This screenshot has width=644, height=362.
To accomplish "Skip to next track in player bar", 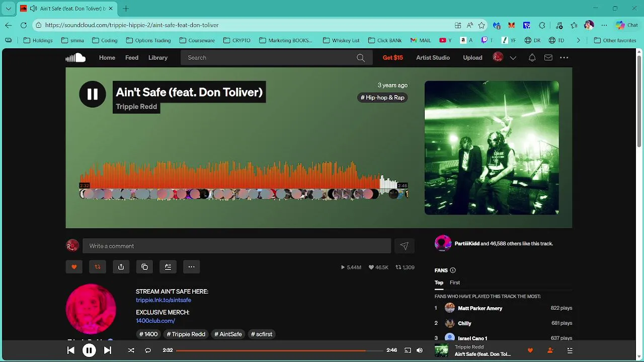I will [x=107, y=350].
